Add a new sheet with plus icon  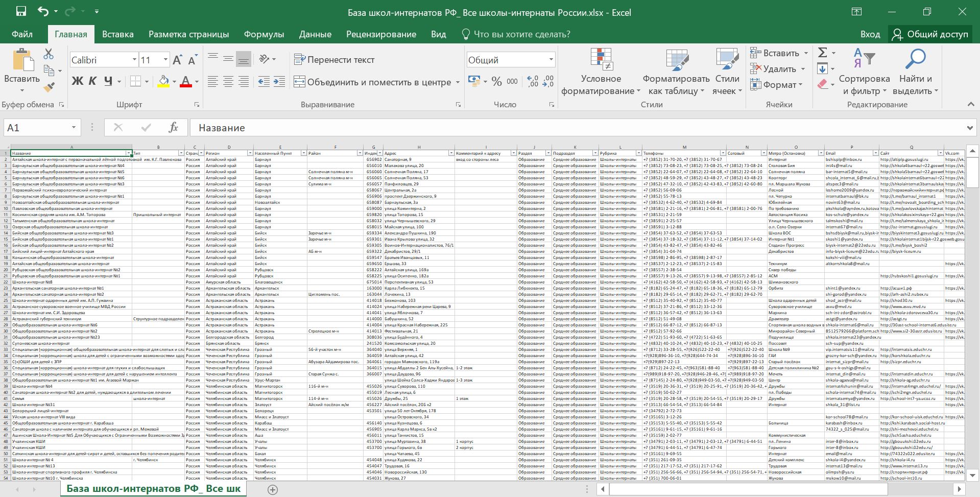(x=273, y=489)
